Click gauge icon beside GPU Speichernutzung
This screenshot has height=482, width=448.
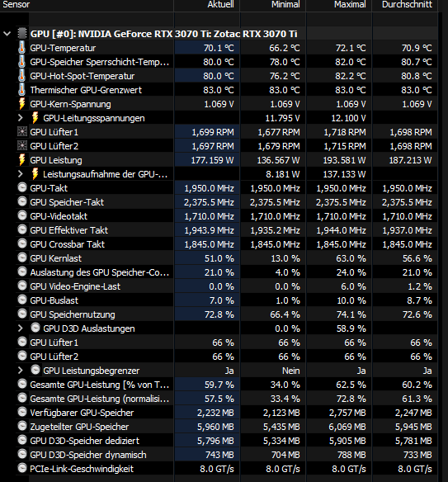coord(22,314)
